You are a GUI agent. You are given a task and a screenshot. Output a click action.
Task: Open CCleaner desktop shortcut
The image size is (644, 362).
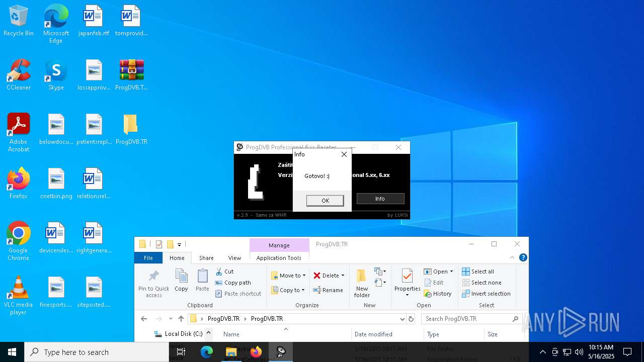click(19, 75)
